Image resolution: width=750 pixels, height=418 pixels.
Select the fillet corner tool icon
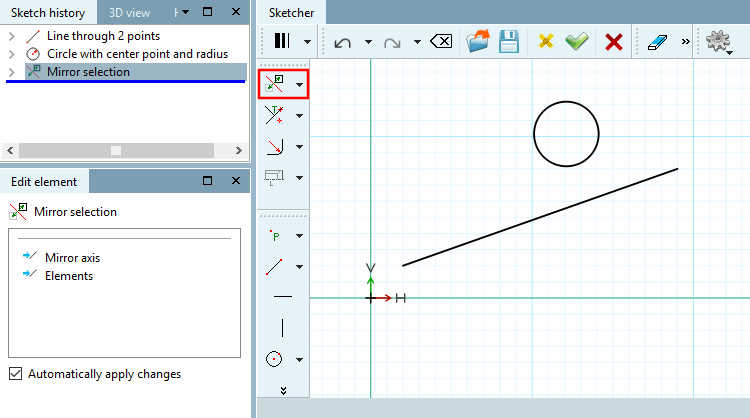pyautogui.click(x=275, y=146)
